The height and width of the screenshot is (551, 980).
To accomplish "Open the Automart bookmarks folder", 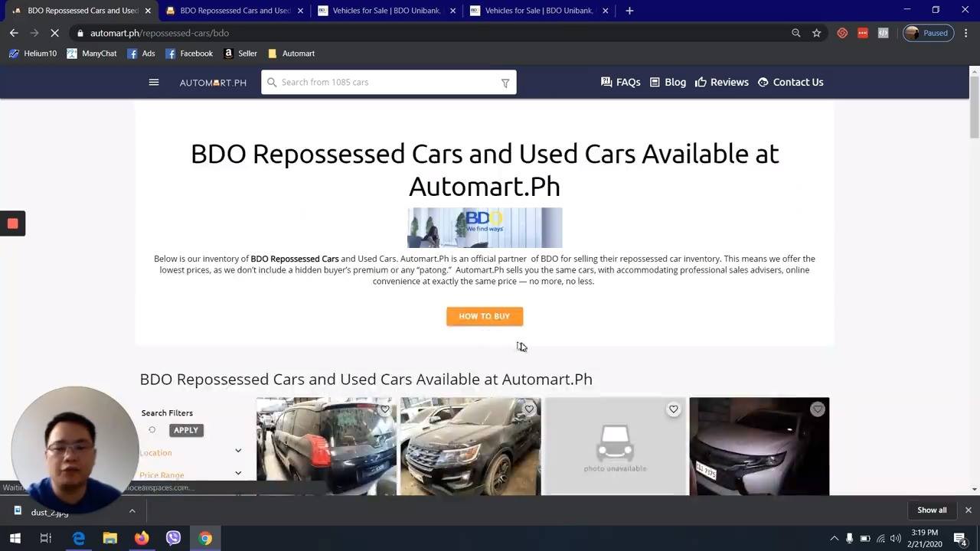I will click(x=291, y=54).
